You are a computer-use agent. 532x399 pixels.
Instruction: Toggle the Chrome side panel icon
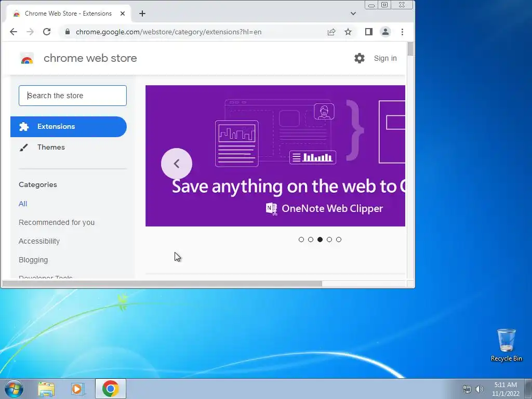(369, 32)
